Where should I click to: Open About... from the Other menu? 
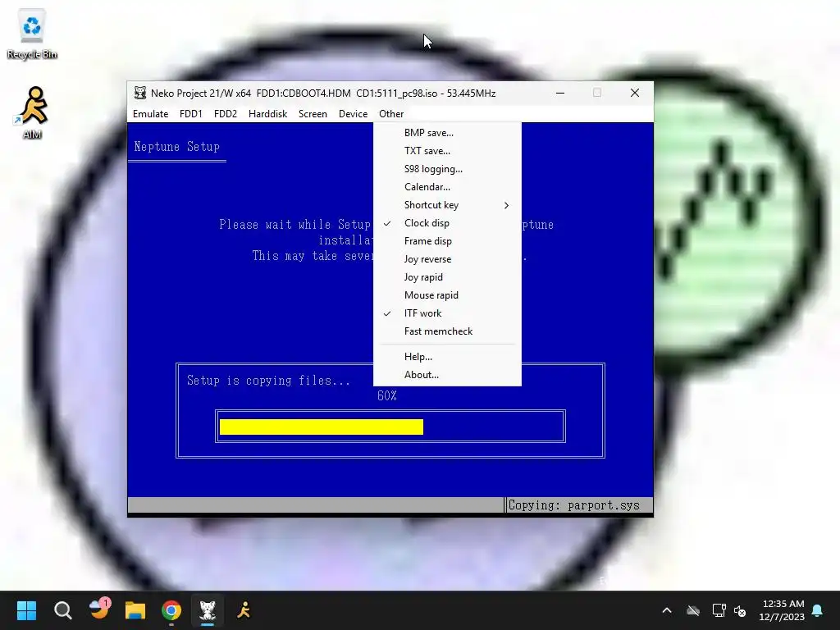point(447,375)
